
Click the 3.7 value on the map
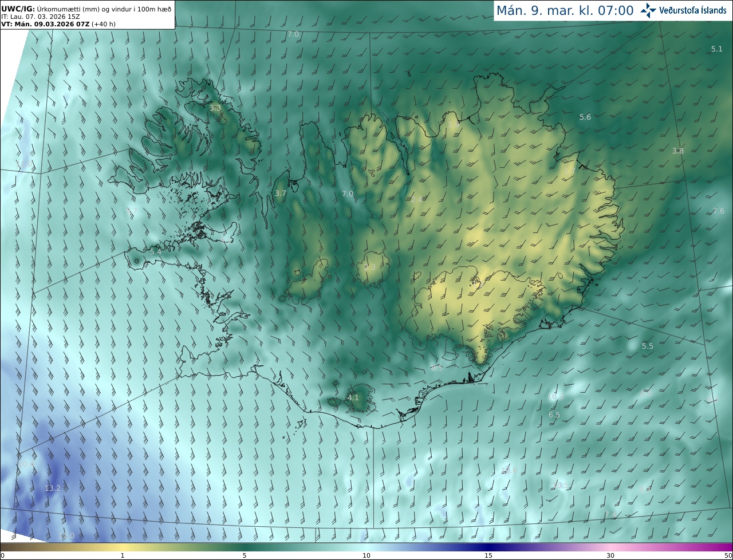click(x=280, y=194)
